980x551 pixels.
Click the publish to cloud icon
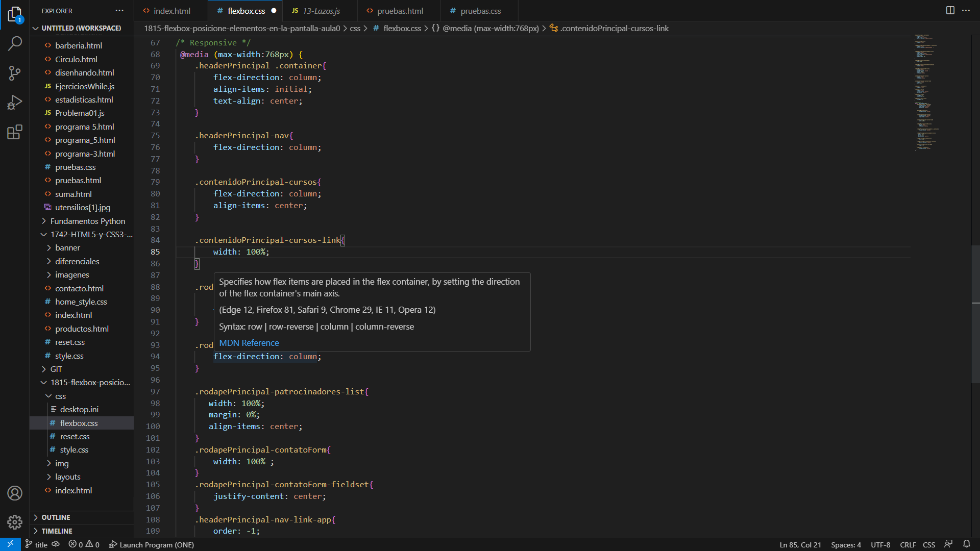(56, 544)
